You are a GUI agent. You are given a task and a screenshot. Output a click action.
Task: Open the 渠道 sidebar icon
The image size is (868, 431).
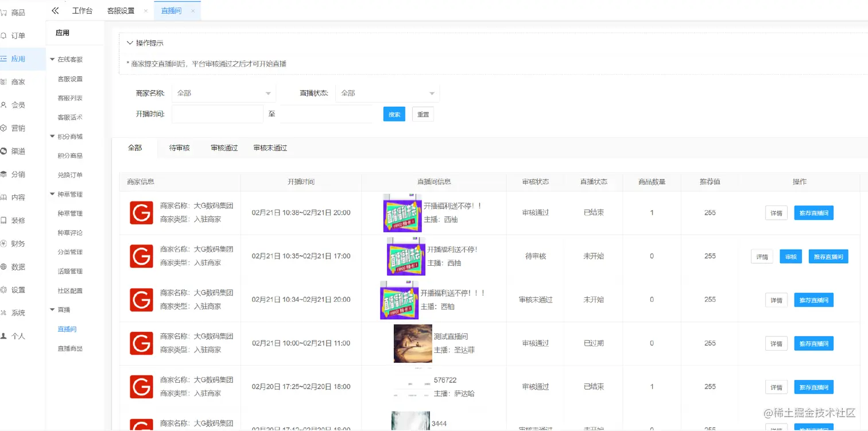click(x=3, y=151)
